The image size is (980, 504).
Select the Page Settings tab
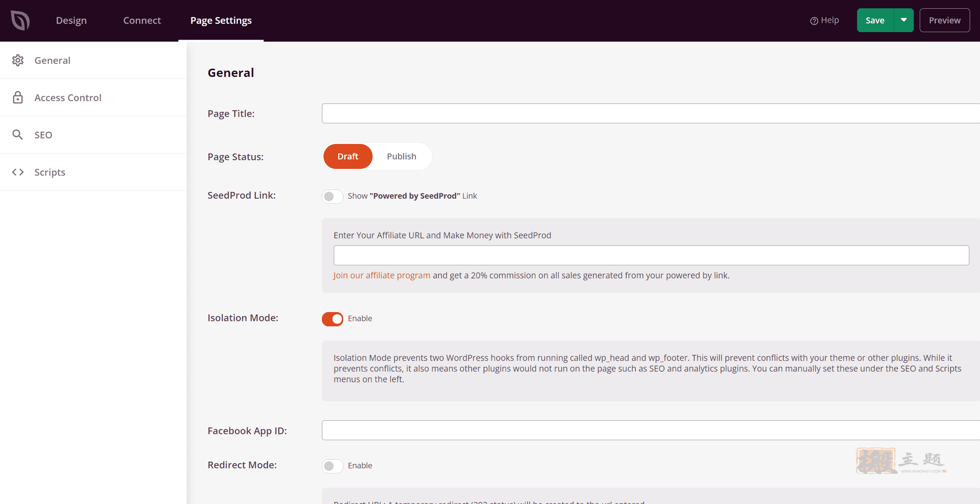(221, 20)
